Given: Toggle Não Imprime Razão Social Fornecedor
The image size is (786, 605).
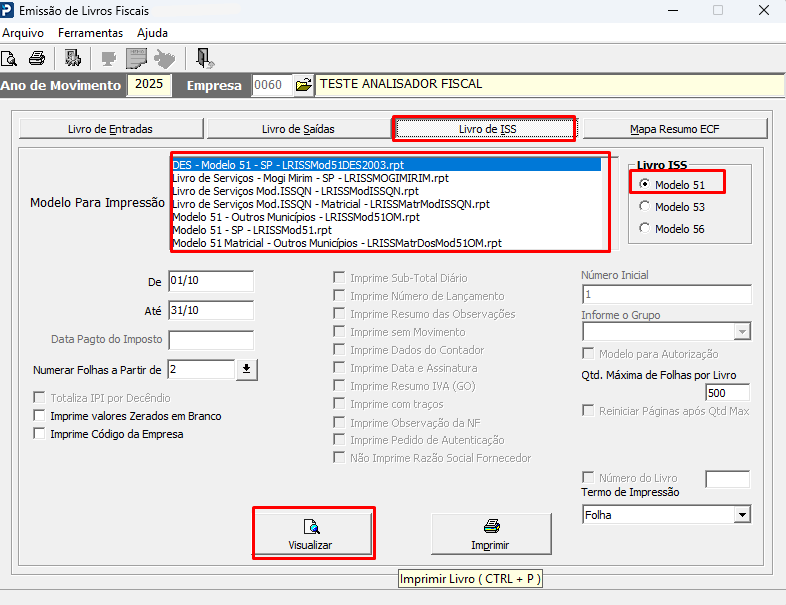Looking at the screenshot, I should [x=339, y=457].
